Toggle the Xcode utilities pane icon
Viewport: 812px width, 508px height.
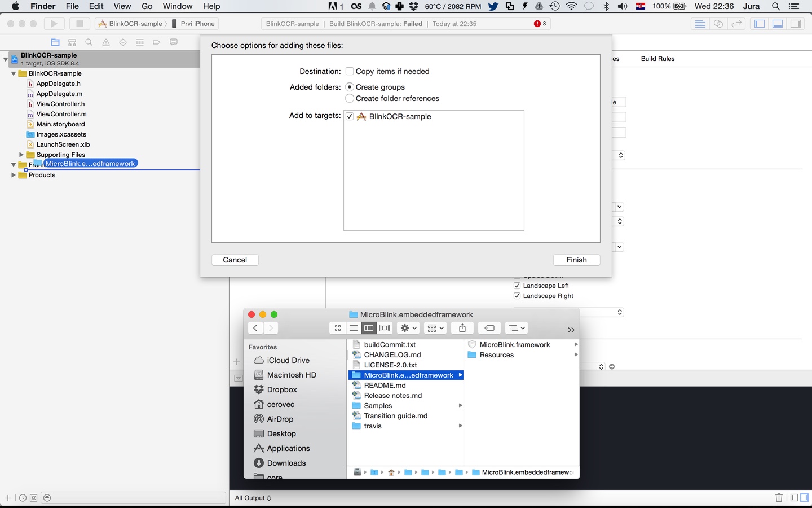[x=796, y=24]
